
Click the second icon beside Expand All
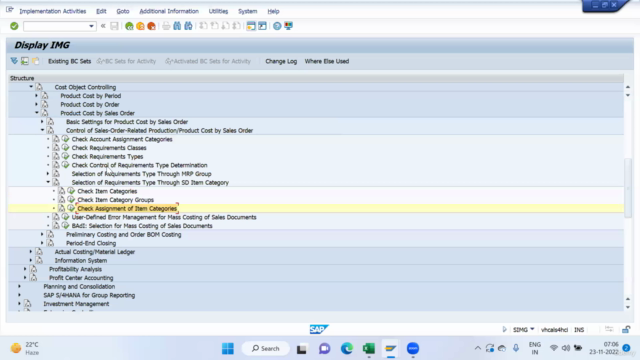(x=25, y=61)
